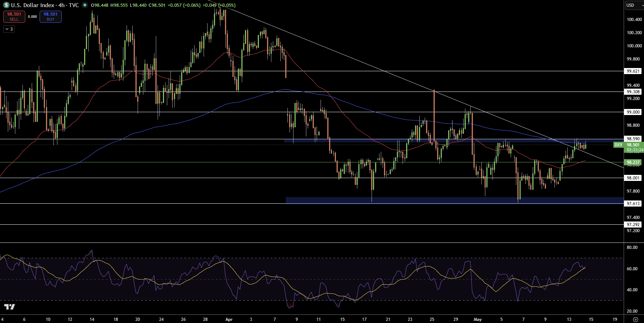Select the 98.237 price level label
644x323 pixels.
(633, 162)
